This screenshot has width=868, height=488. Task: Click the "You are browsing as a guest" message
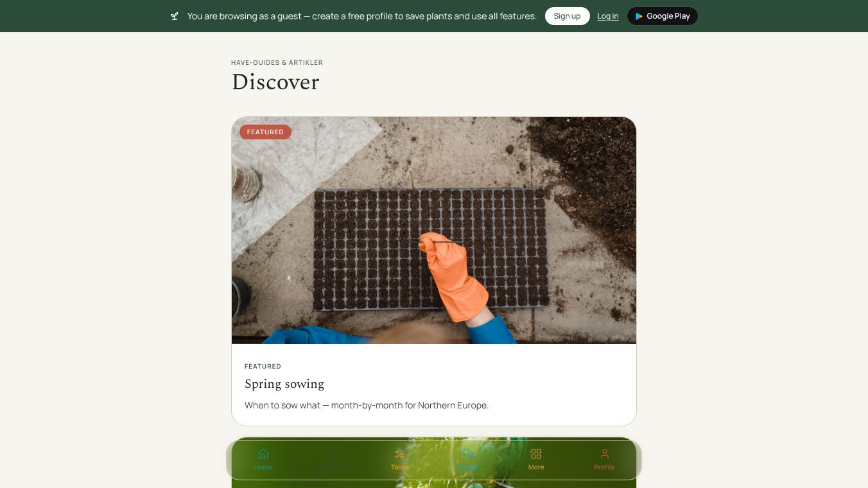click(362, 16)
